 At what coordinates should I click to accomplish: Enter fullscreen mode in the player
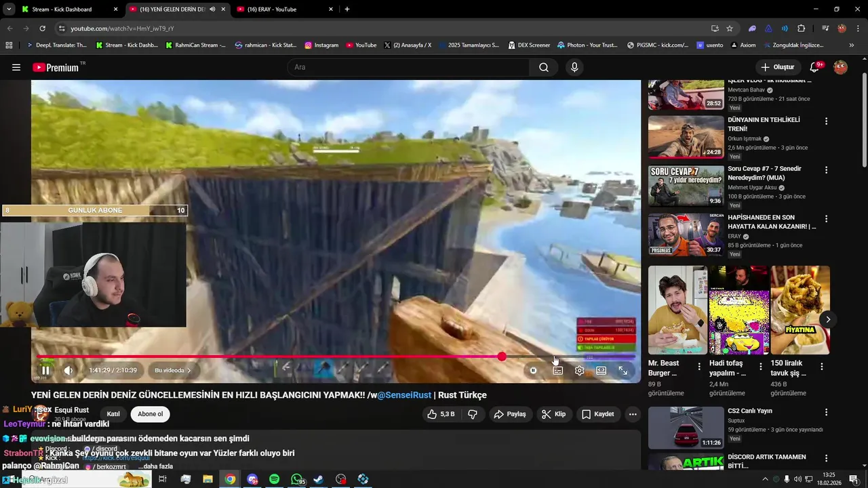(x=623, y=371)
